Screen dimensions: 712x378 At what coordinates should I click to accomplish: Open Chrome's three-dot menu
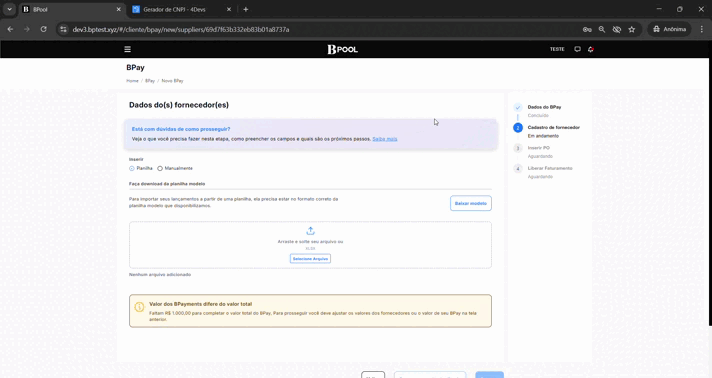click(x=702, y=29)
